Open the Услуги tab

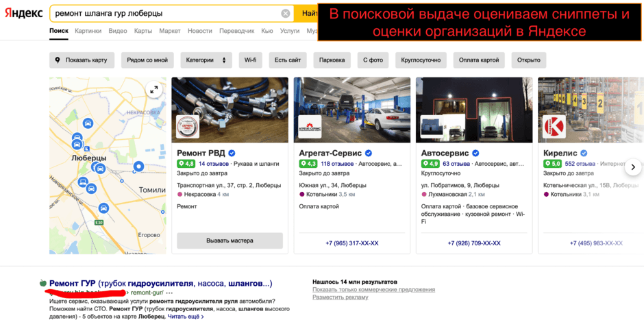290,31
